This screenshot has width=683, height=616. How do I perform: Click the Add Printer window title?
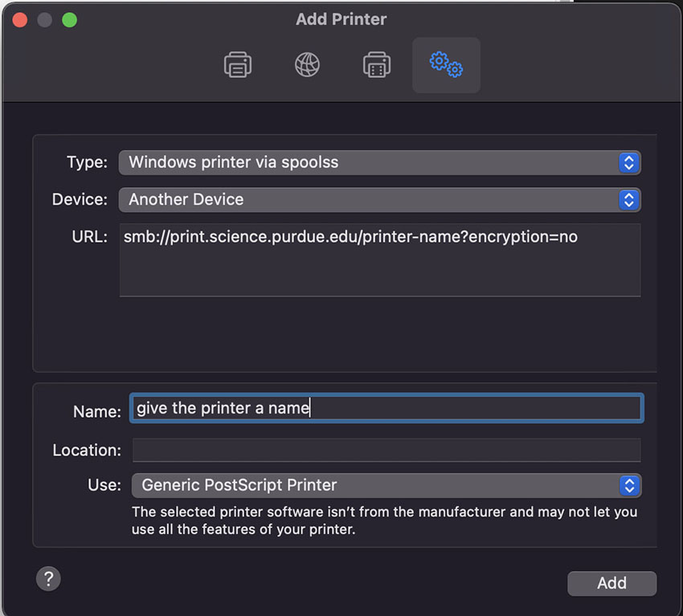[341, 19]
